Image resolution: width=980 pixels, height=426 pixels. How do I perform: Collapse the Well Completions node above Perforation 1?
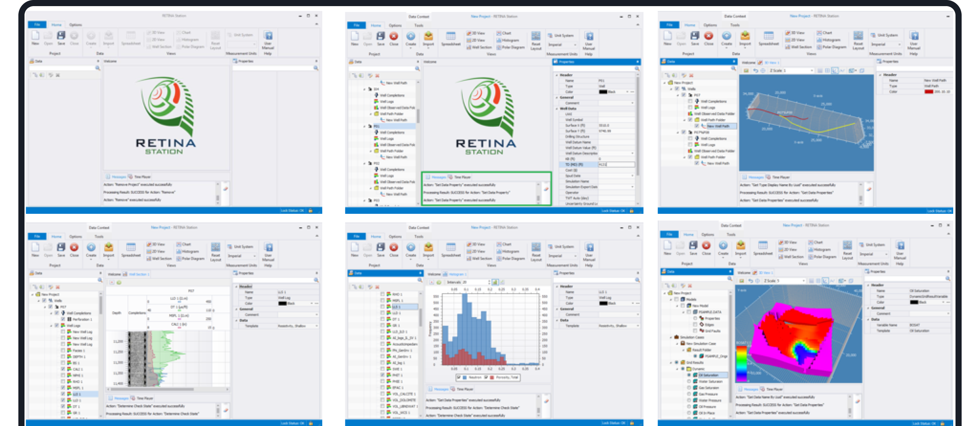[x=52, y=313]
